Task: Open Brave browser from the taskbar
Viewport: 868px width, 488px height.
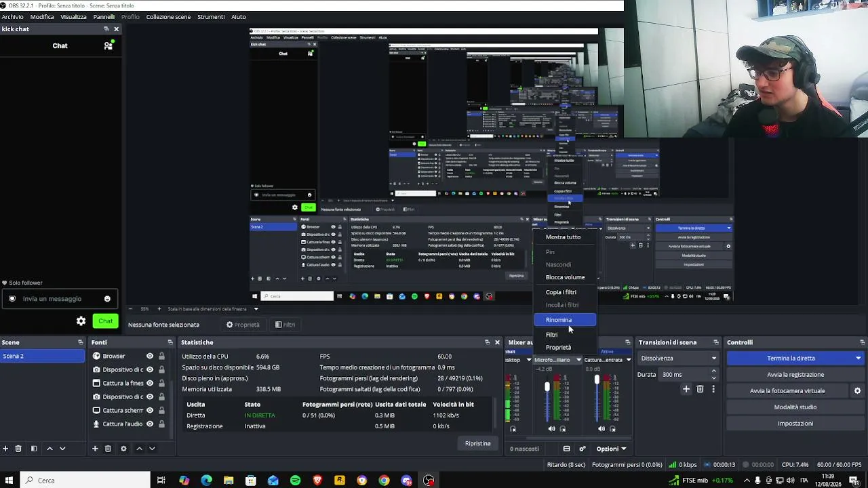Action: click(x=317, y=481)
